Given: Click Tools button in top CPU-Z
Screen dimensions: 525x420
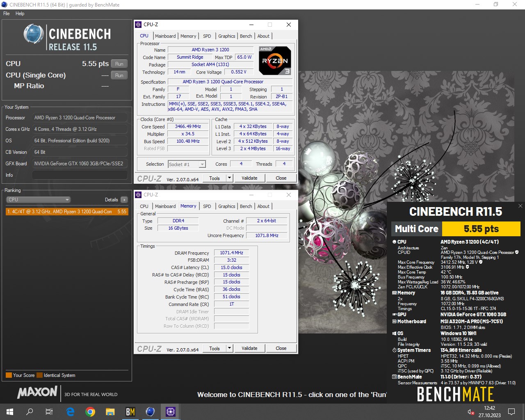Looking at the screenshot, I should (215, 178).
